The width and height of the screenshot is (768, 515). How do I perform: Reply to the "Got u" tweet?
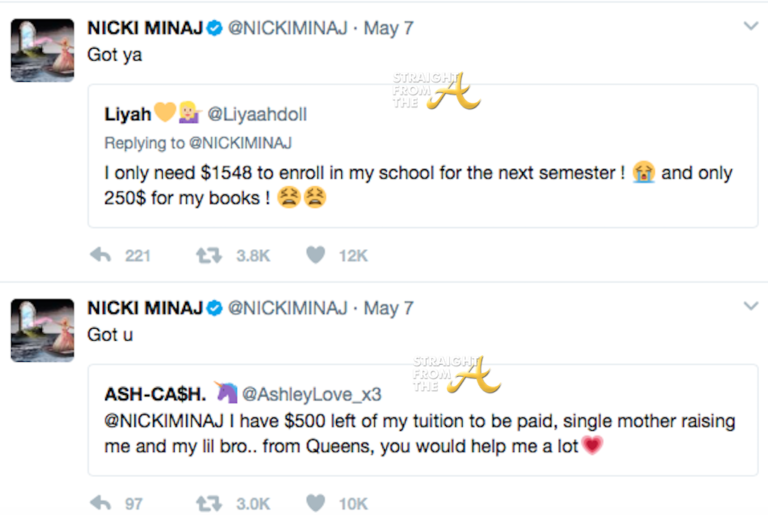pyautogui.click(x=100, y=503)
